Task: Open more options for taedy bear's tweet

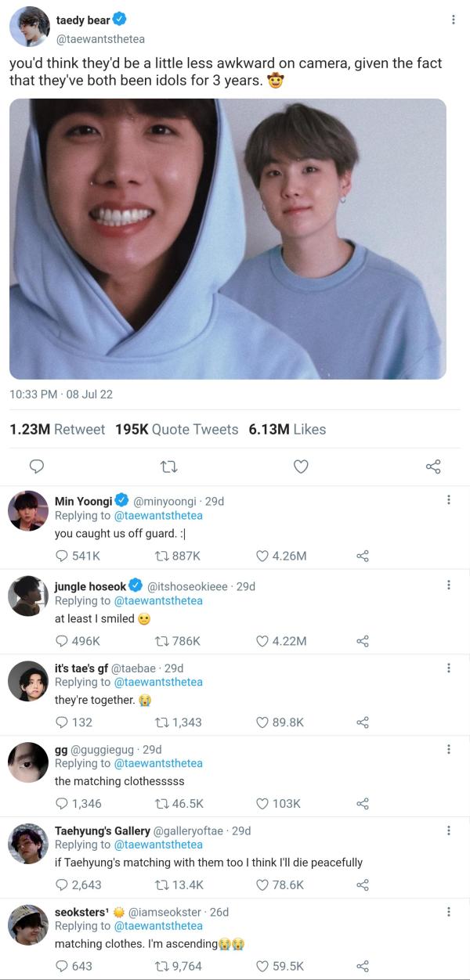Action: point(453,20)
